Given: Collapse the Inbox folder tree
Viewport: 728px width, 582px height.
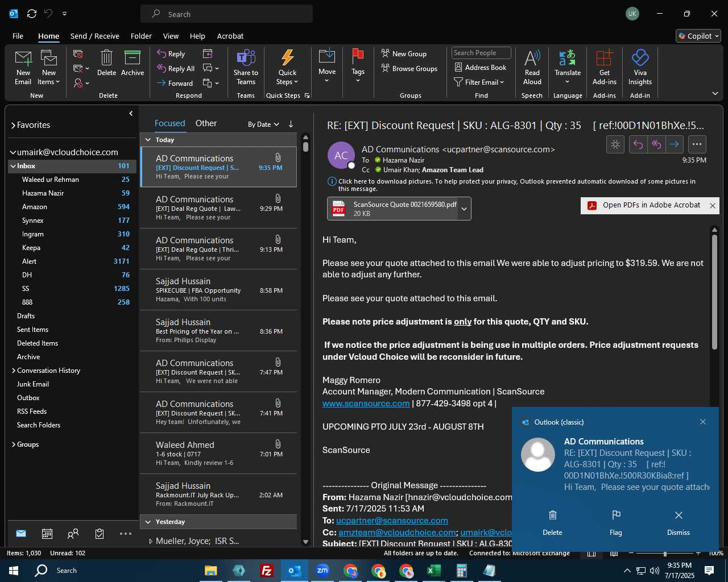Looking at the screenshot, I should 13,166.
